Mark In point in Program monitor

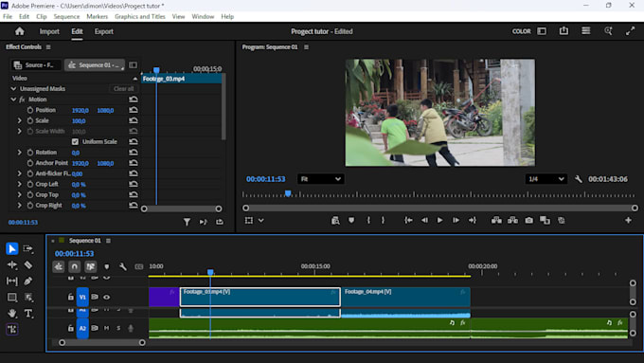tap(368, 220)
